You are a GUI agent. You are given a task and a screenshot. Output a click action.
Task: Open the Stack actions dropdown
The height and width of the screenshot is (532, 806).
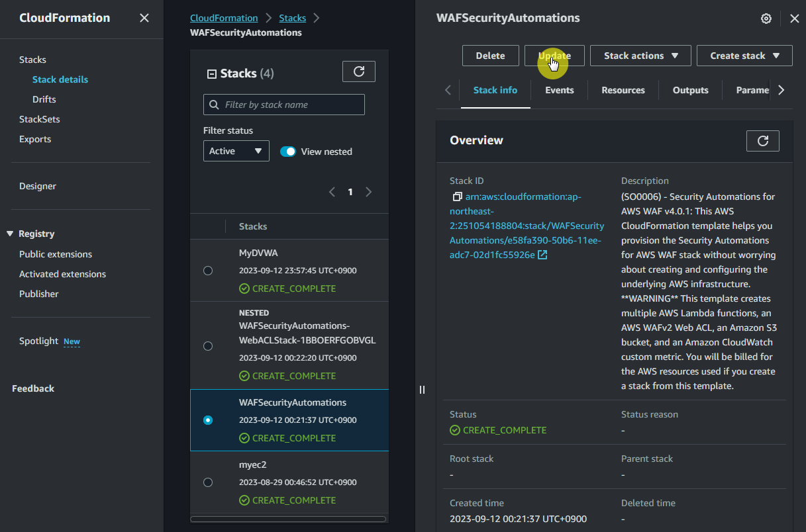(x=640, y=56)
